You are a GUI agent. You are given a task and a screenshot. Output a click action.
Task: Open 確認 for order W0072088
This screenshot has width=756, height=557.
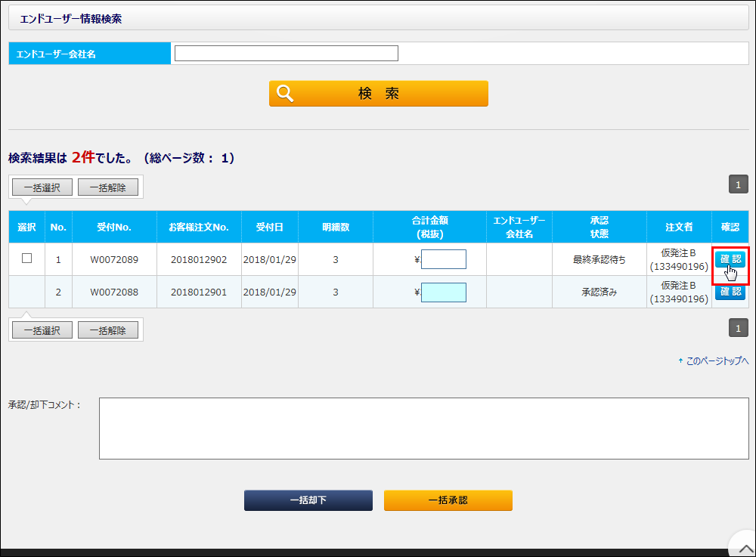tap(730, 292)
